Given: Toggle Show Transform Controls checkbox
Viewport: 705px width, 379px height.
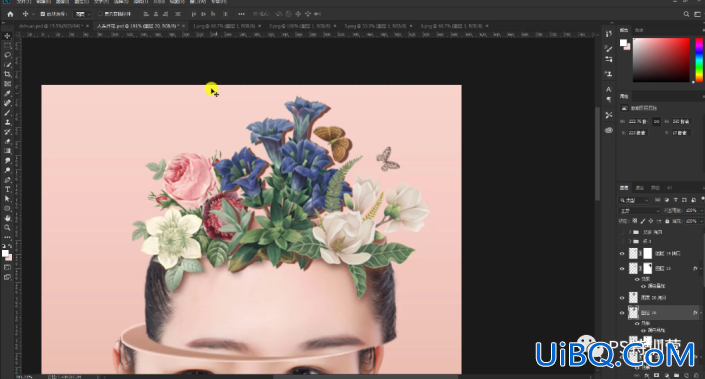Looking at the screenshot, I should click(x=100, y=14).
